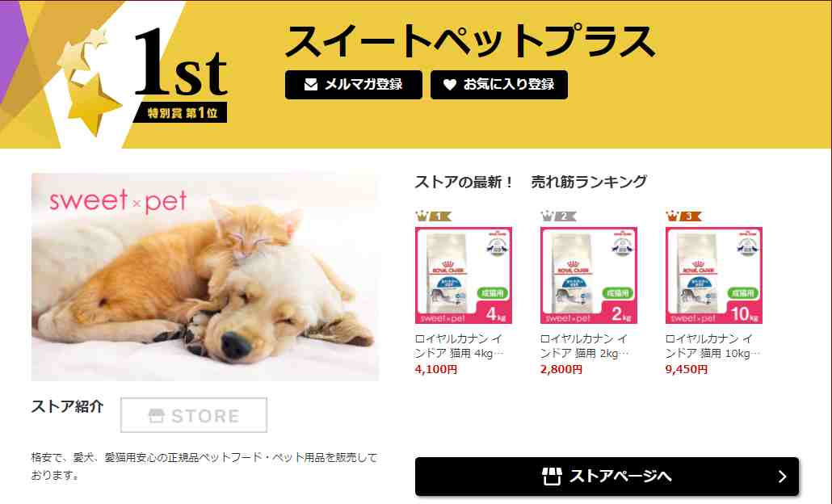832x504 pixels.
Task: Click the gold crown rank 1 badge
Action: pyautogui.click(x=433, y=216)
